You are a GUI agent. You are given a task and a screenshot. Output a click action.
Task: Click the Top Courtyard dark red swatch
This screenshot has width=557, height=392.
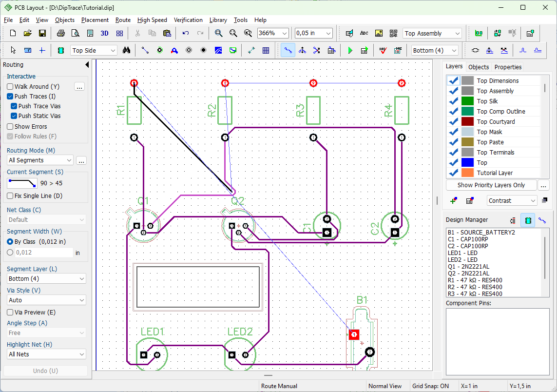[x=467, y=121]
